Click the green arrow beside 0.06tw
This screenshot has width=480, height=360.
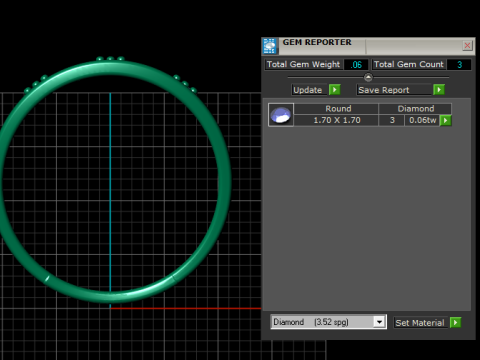pyautogui.click(x=445, y=120)
